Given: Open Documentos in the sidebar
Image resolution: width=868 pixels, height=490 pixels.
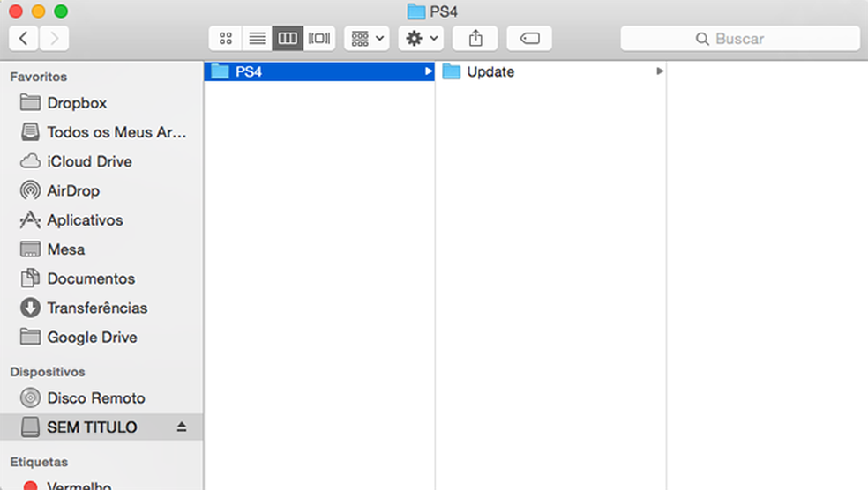Looking at the screenshot, I should click(x=101, y=278).
